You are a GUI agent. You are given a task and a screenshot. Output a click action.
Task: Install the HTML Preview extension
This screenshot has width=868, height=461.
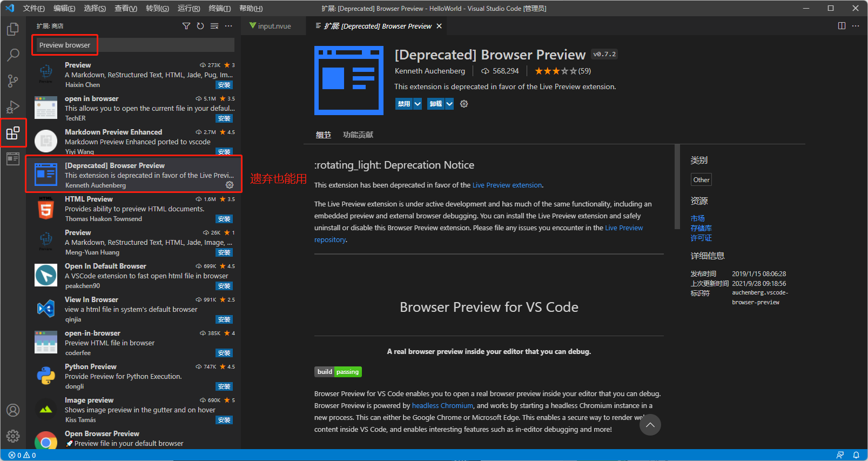224,219
